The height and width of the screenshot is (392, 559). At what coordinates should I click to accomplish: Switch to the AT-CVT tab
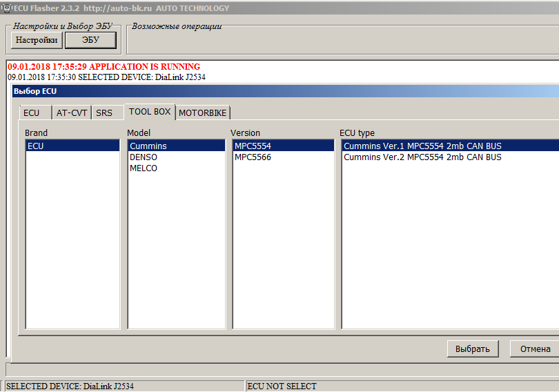[72, 113]
